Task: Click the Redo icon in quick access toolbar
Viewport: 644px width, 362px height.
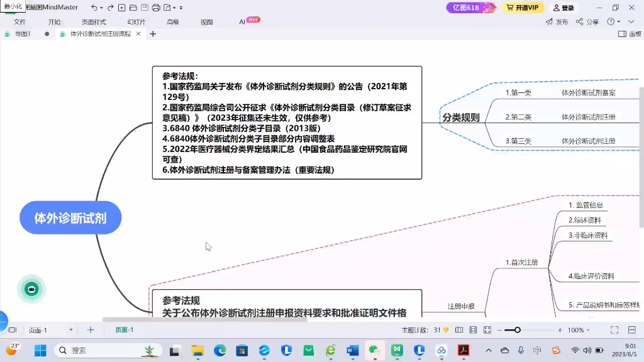Action: click(x=111, y=8)
